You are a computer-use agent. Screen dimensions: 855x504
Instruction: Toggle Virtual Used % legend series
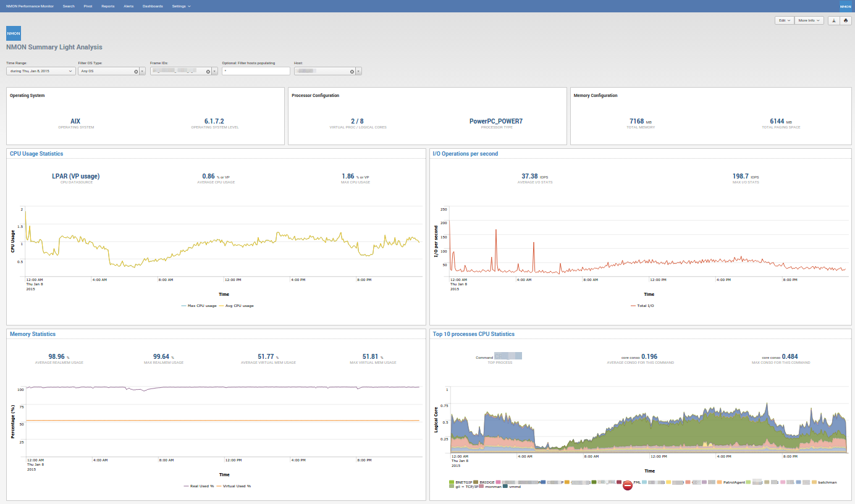234,486
